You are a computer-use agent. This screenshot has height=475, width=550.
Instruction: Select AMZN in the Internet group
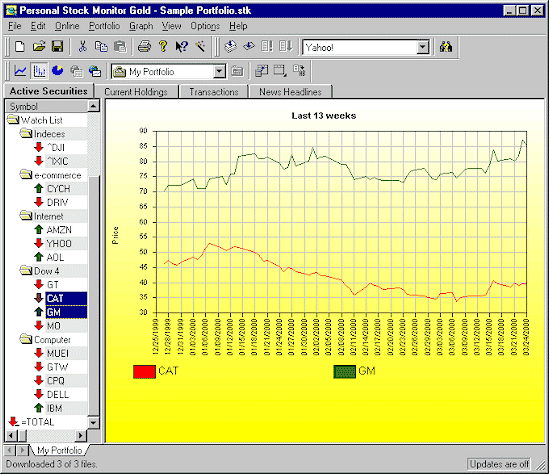point(59,230)
